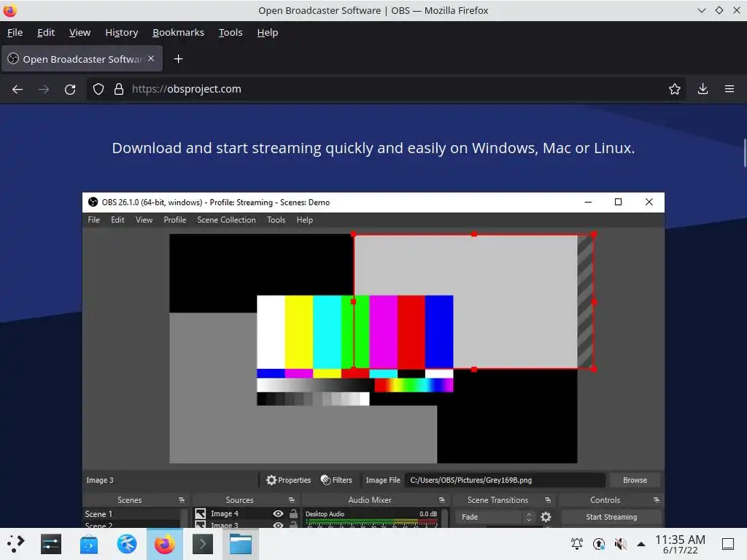Open the updates tray icon
This screenshot has width=747, height=560.
(x=599, y=543)
